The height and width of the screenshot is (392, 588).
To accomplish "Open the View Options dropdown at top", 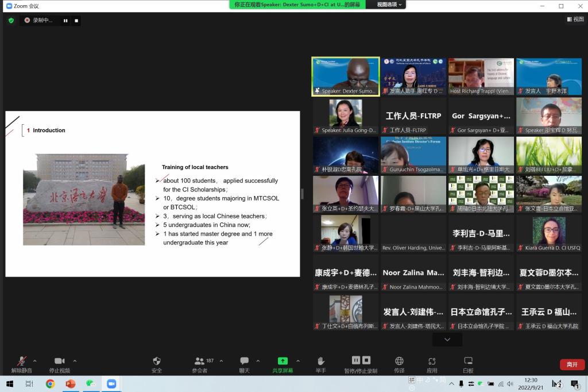I will [x=390, y=5].
